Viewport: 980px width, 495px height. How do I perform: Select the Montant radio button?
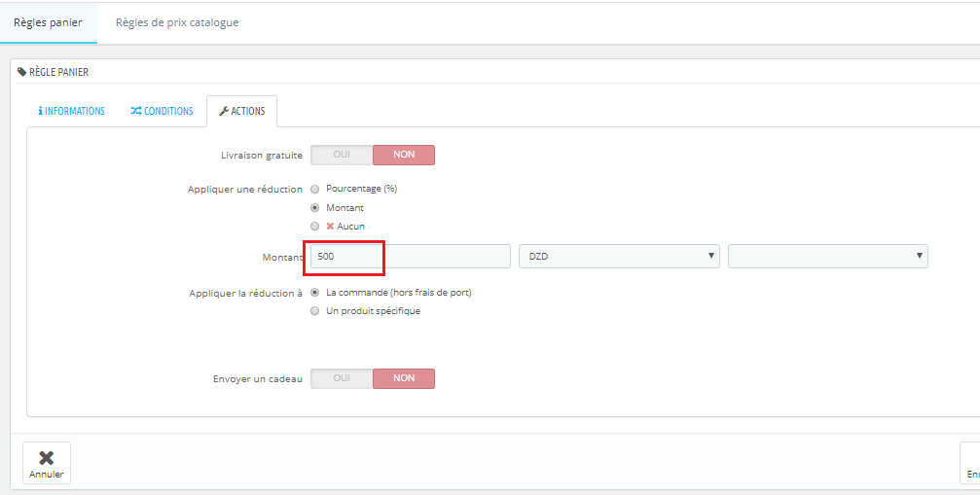315,208
